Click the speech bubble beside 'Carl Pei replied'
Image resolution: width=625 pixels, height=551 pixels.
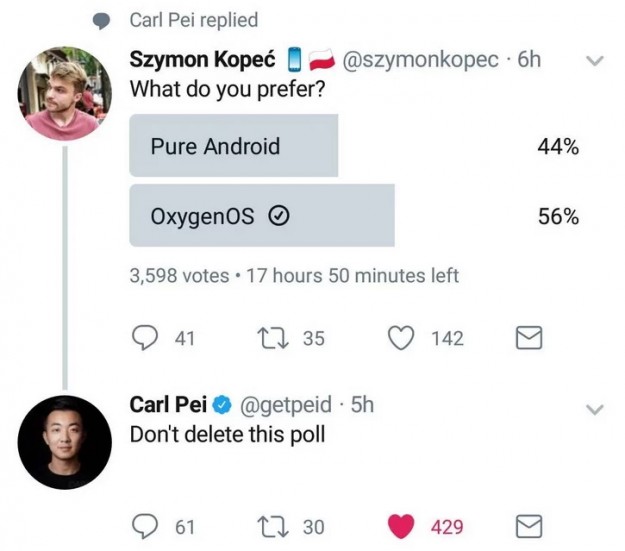[x=102, y=21]
